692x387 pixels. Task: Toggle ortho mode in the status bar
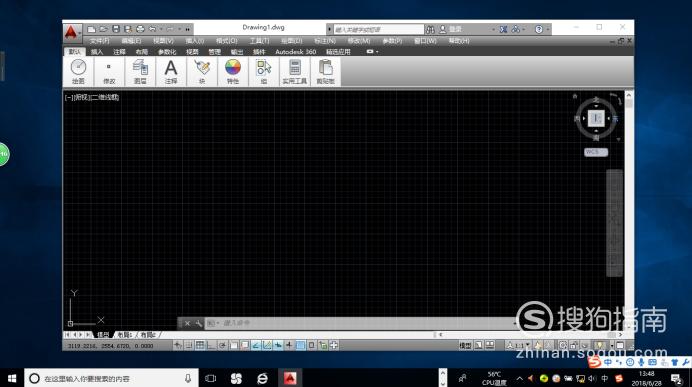[x=211, y=345]
